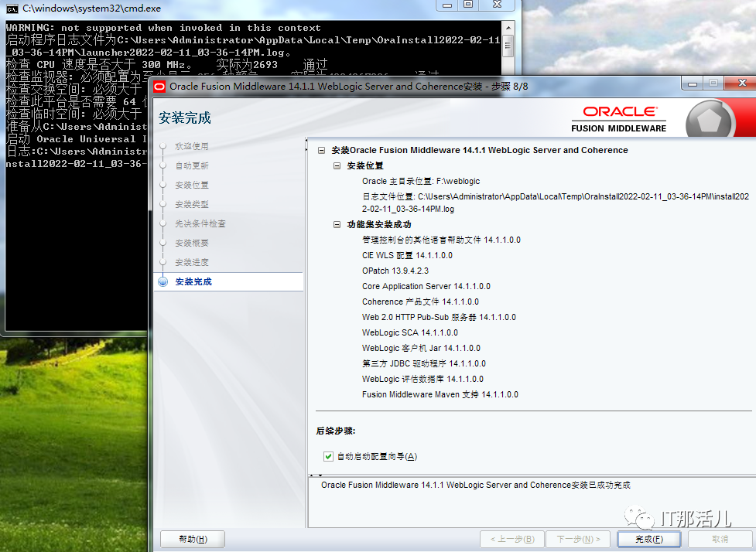
Task: Collapse the 安装位置 tree node
Action: coord(337,165)
